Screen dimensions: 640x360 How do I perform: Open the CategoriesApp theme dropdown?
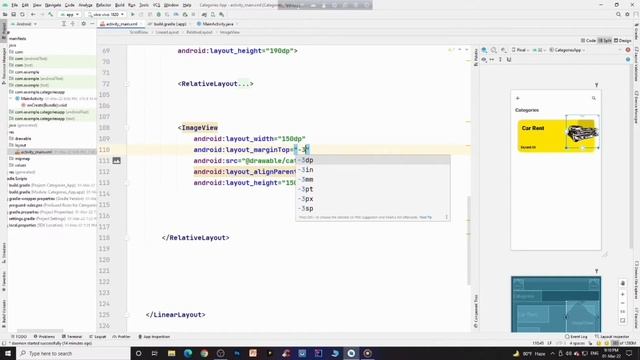point(567,50)
